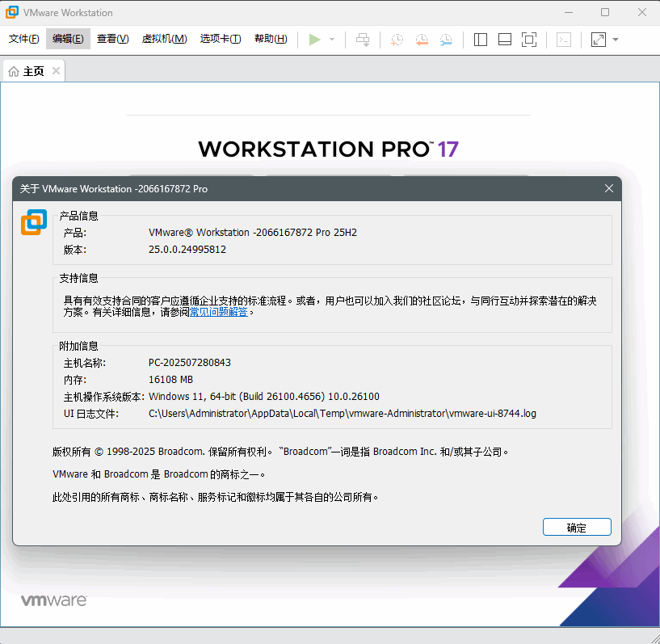Click the home icon on the 主页 tab
The height and width of the screenshot is (644, 660).
click(14, 70)
